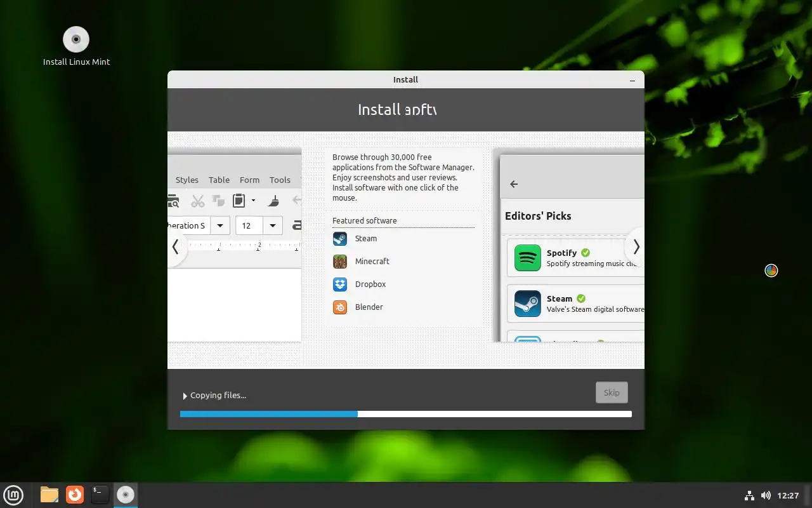Click the installation progress bar

[406, 414]
